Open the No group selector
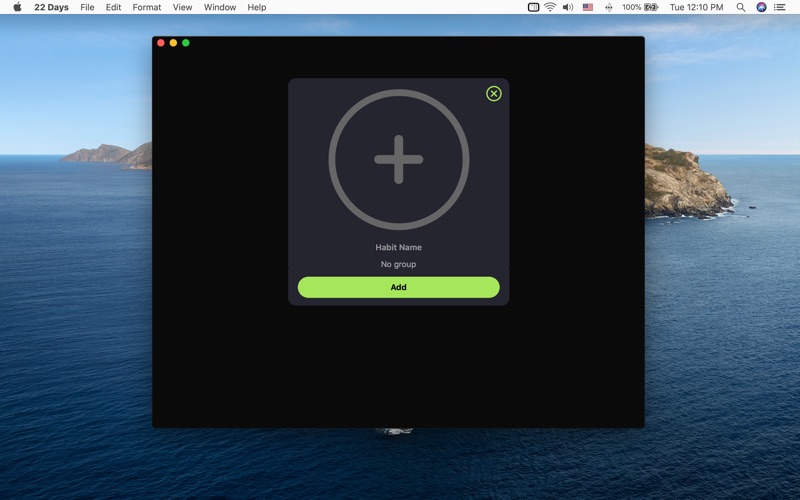This screenshot has width=800, height=500. point(398,265)
